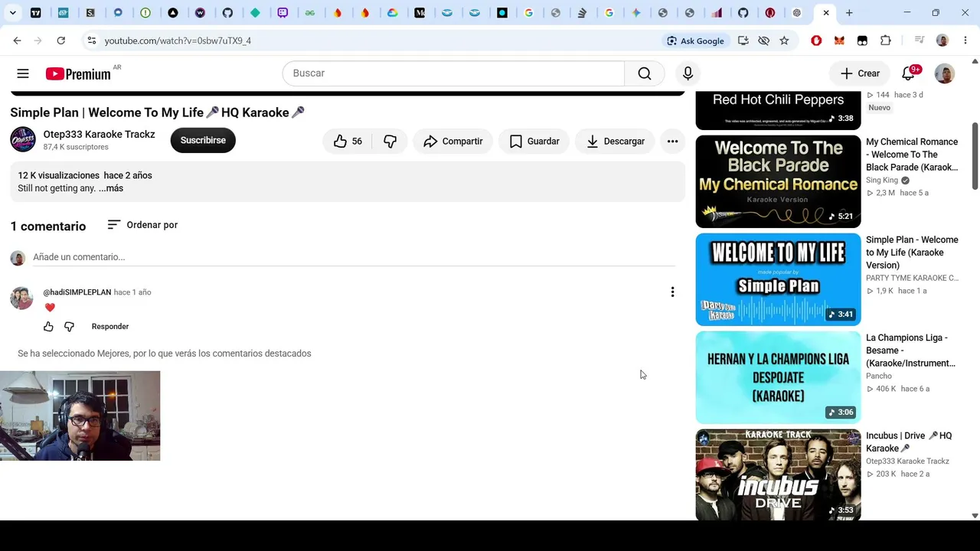Click "La Champions Liga - Besame" video title
Viewport: 980px width, 551px height.
(910, 350)
